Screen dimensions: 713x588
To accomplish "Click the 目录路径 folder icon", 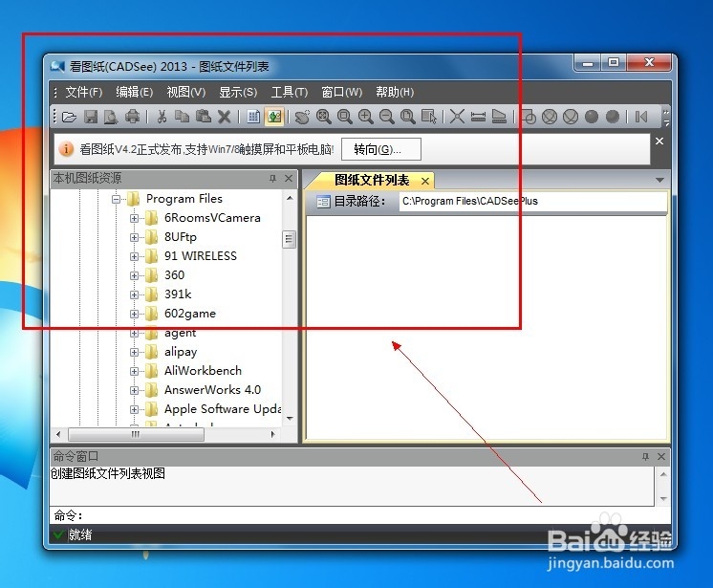I will coord(323,201).
